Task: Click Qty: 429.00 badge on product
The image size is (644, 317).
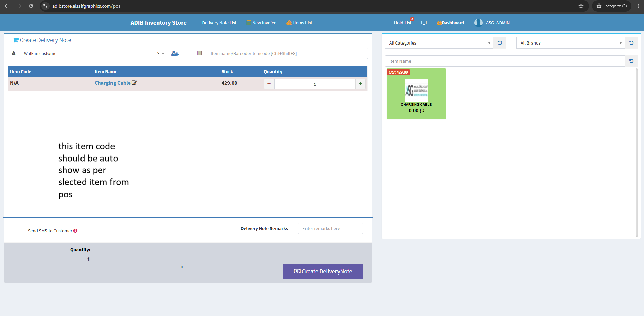Action: (398, 72)
